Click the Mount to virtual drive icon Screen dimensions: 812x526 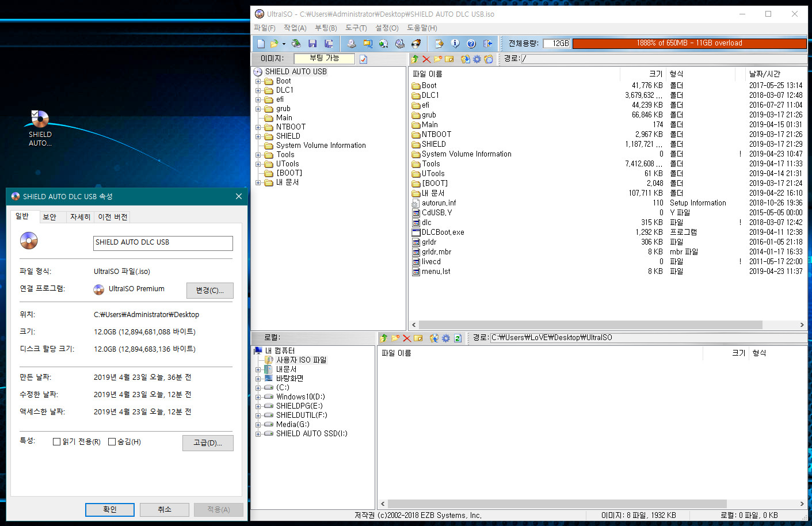pyautogui.click(x=399, y=43)
